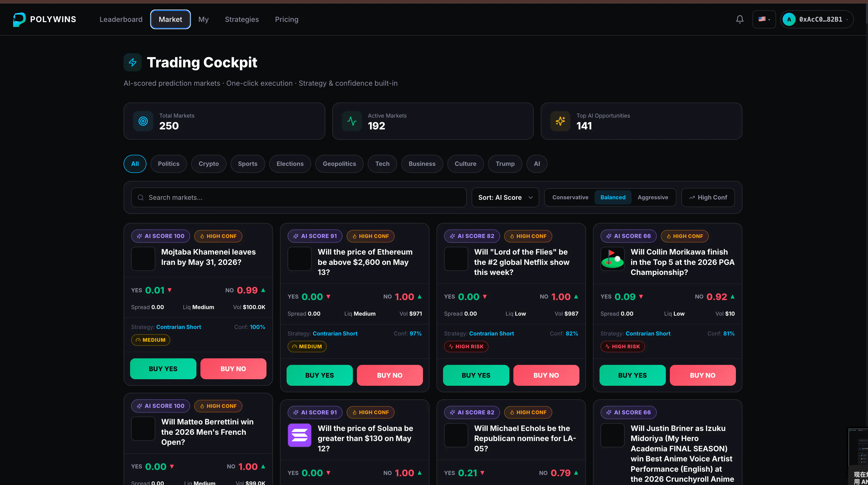
Task: Click the Collin Morikawa golf market thumbnail
Action: (612, 259)
